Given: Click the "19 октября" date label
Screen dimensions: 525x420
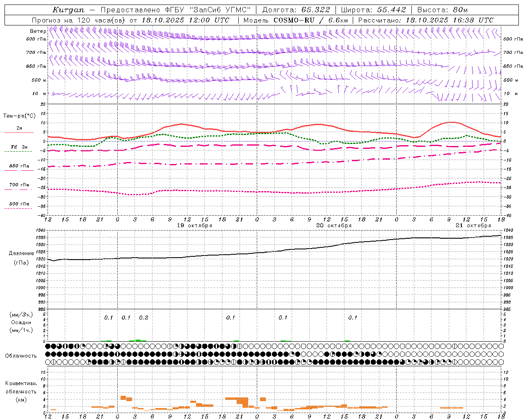Looking at the screenshot, I should 194,226.
